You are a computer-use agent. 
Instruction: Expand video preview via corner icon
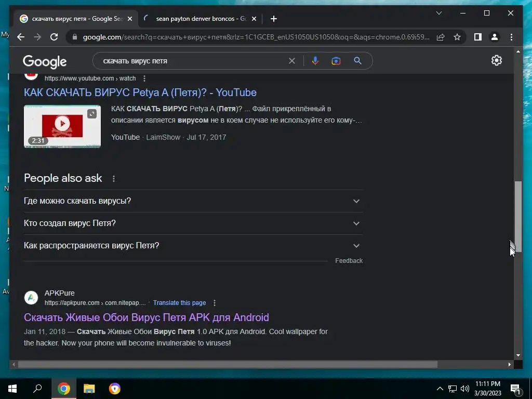[x=92, y=114]
